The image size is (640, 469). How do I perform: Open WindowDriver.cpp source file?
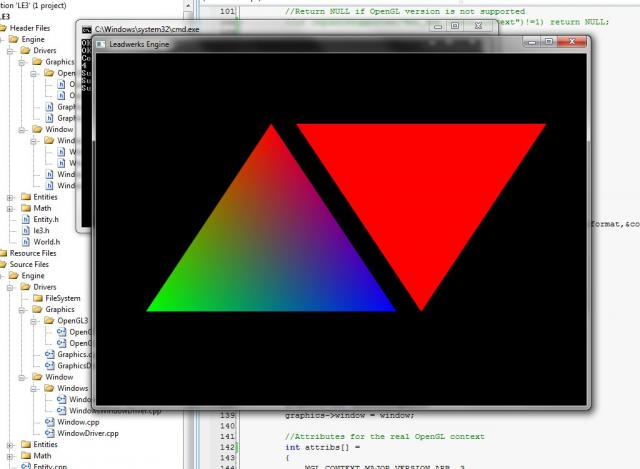pyautogui.click(x=90, y=433)
